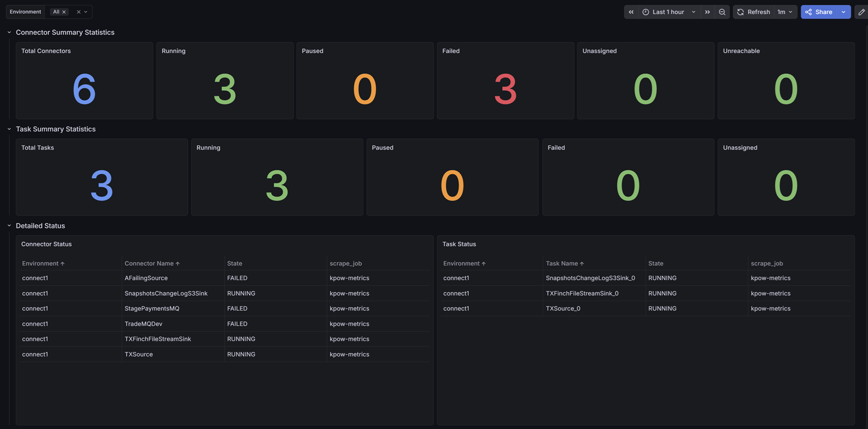
Task: Sort Connector Status by Environment column
Action: (x=43, y=263)
